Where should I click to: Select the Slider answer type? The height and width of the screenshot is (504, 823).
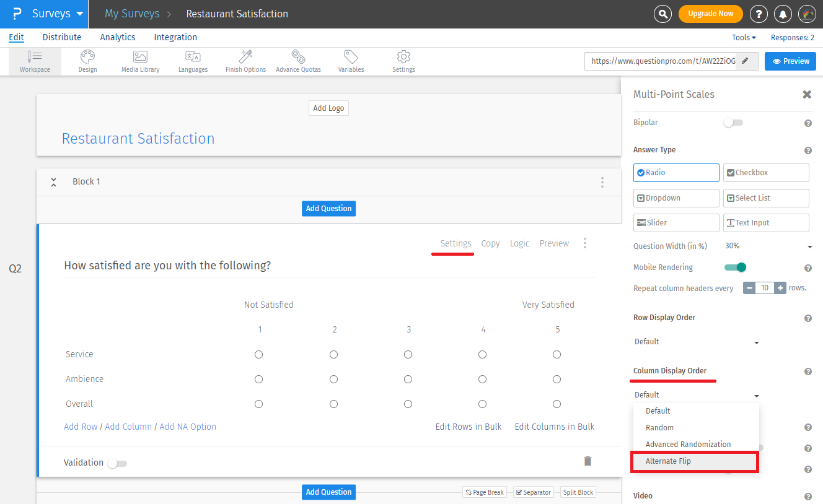click(x=676, y=223)
